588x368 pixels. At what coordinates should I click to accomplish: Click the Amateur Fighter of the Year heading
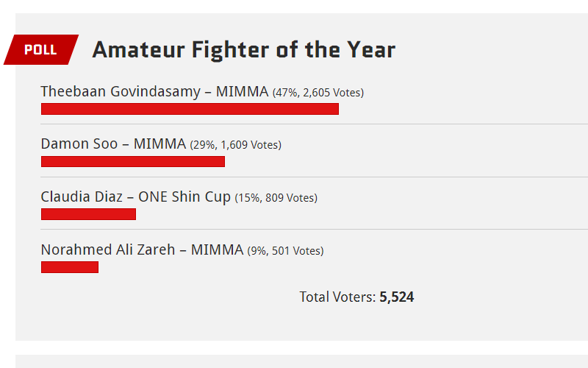coord(244,50)
